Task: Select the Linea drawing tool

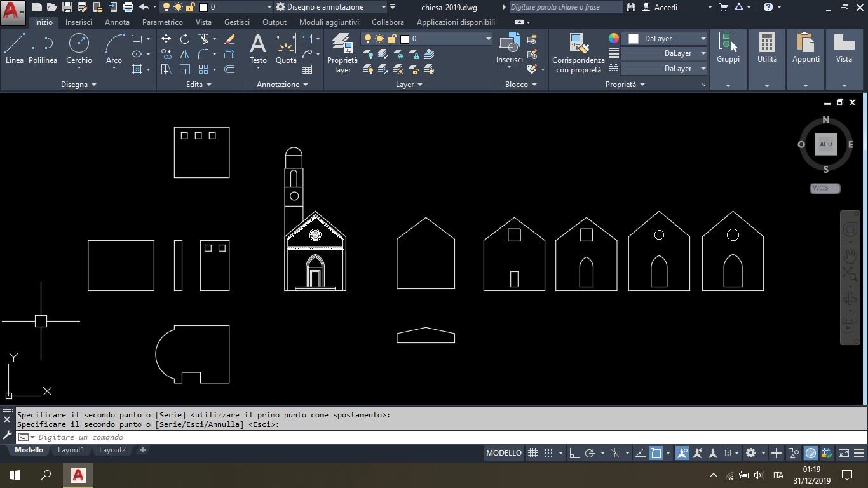Action: [x=14, y=50]
